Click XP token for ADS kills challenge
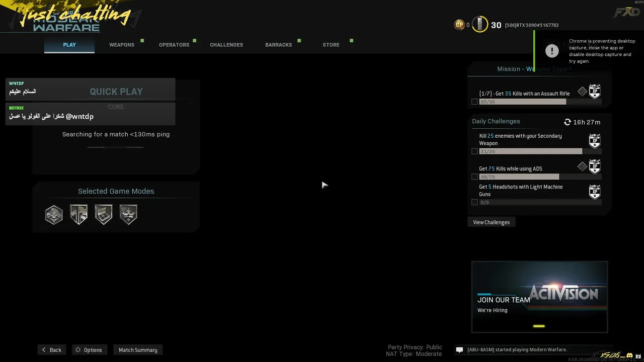644x362 pixels. click(x=595, y=166)
